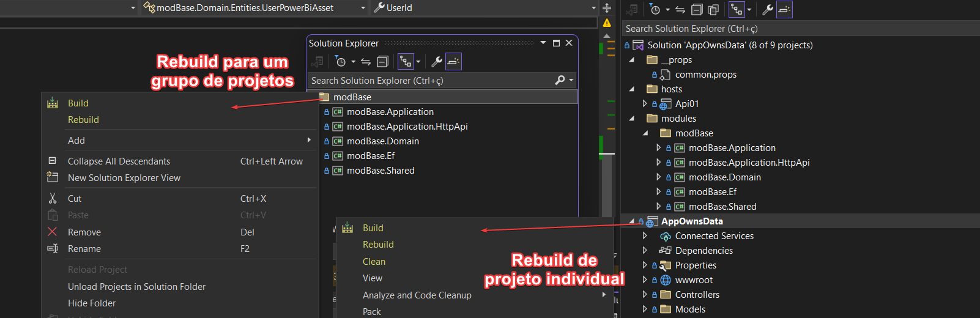
Task: Click the docked Solution Explorer search box
Action: (800, 29)
